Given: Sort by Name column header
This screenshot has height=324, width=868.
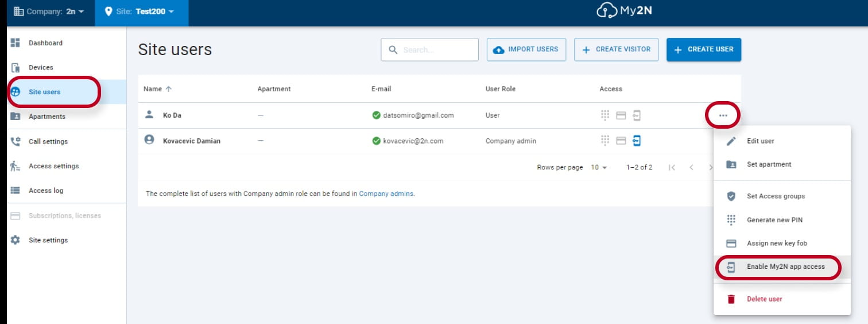Looking at the screenshot, I should [x=153, y=89].
